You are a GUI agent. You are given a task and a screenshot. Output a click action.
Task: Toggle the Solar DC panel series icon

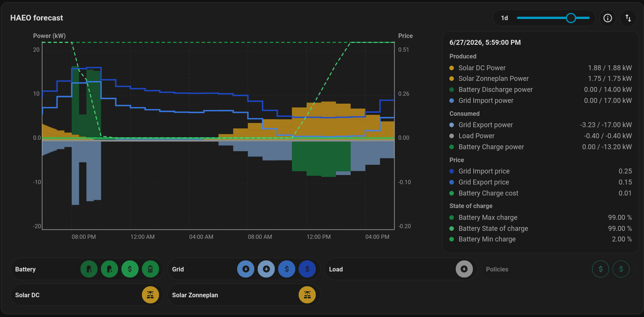click(x=150, y=295)
